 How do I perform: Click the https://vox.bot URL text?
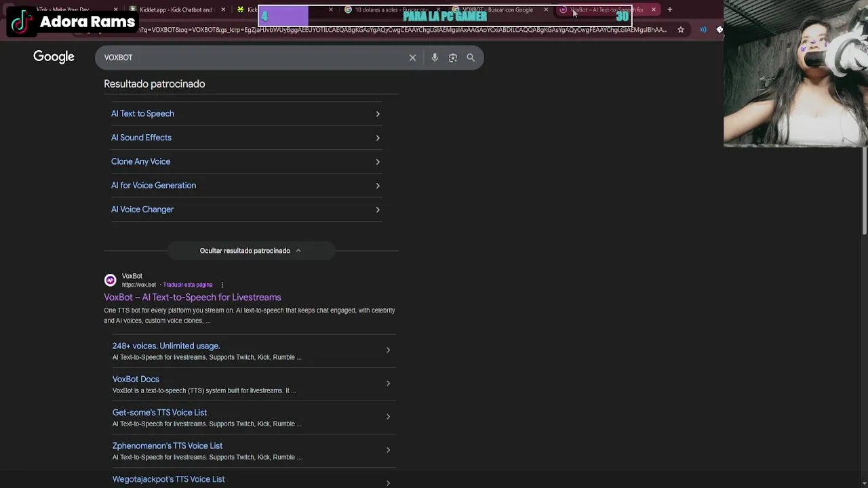(x=139, y=285)
